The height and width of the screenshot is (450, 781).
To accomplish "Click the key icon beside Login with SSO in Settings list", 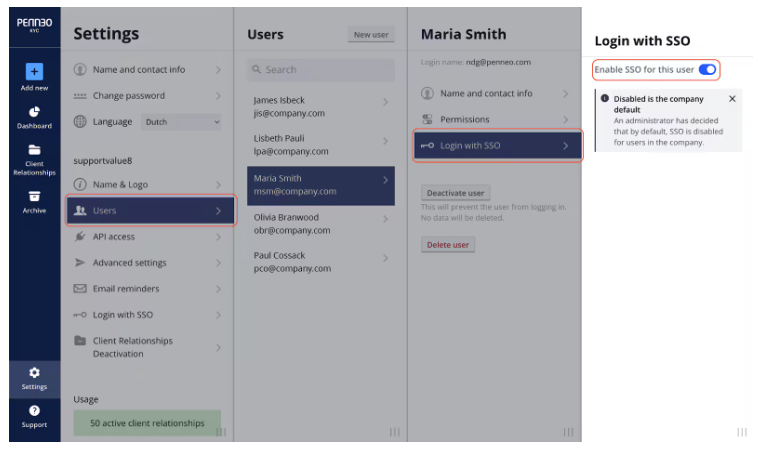I will (80, 314).
